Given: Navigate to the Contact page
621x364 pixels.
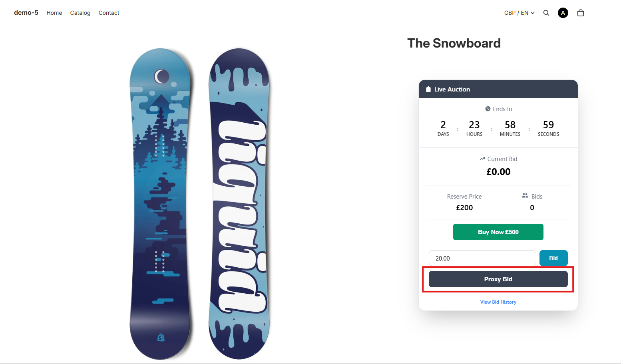Looking at the screenshot, I should pos(109,13).
